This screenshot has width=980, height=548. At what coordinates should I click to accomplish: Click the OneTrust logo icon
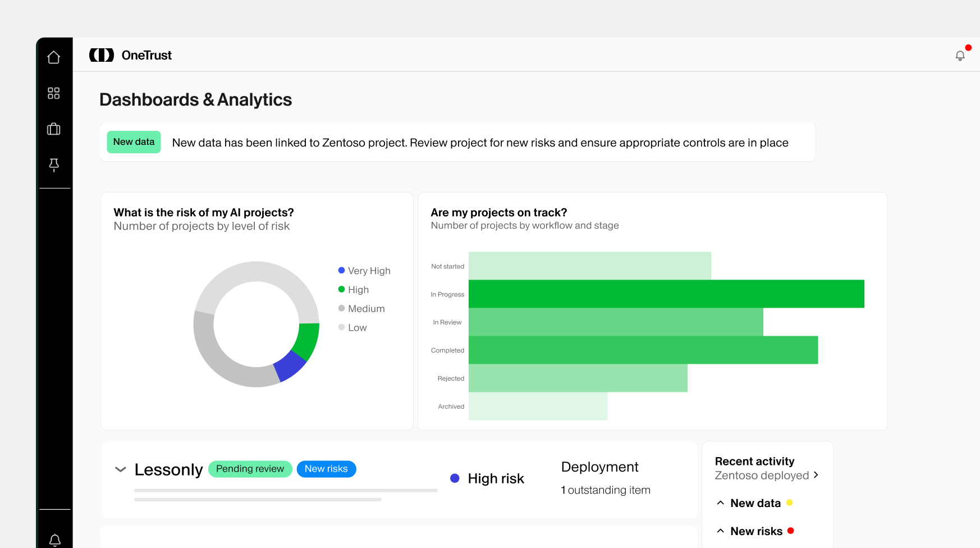click(x=102, y=54)
